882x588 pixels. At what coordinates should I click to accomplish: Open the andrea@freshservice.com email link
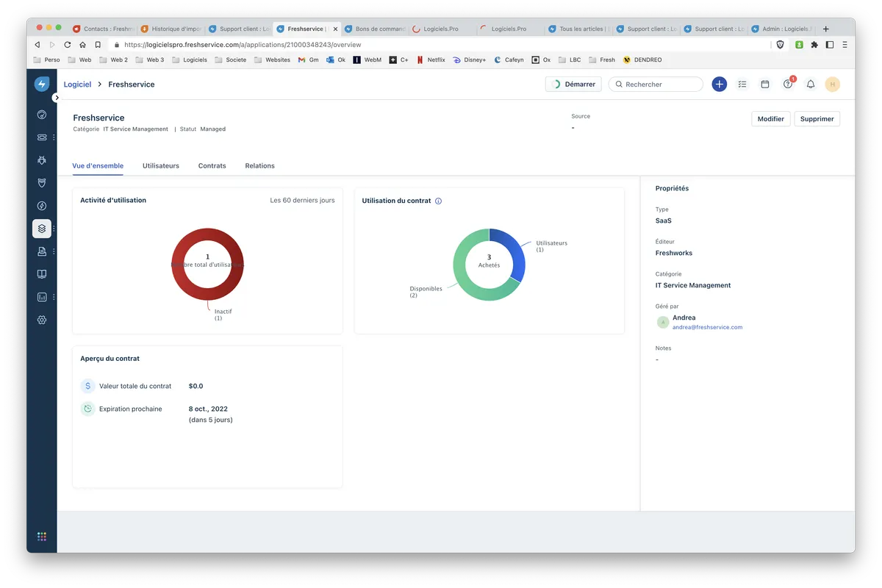[x=707, y=327]
